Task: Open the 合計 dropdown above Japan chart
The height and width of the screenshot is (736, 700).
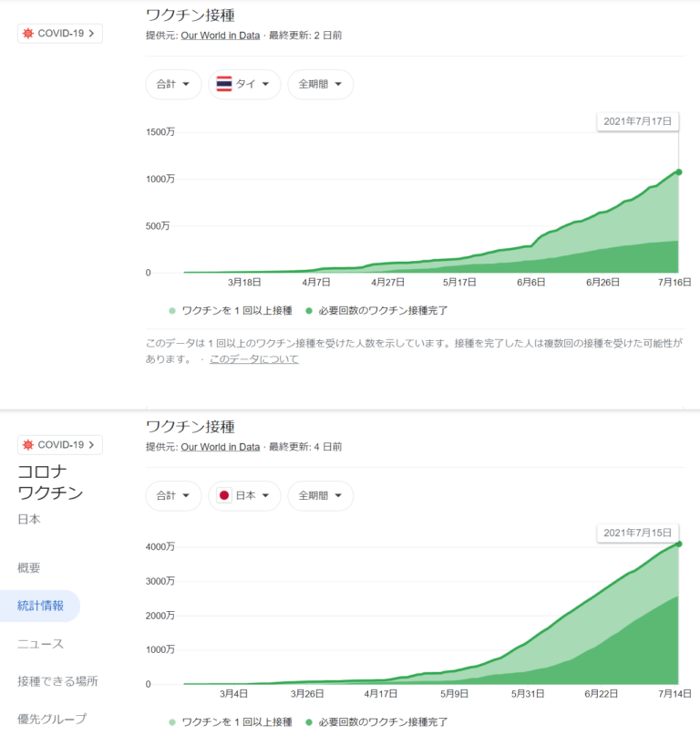Action: click(x=173, y=496)
